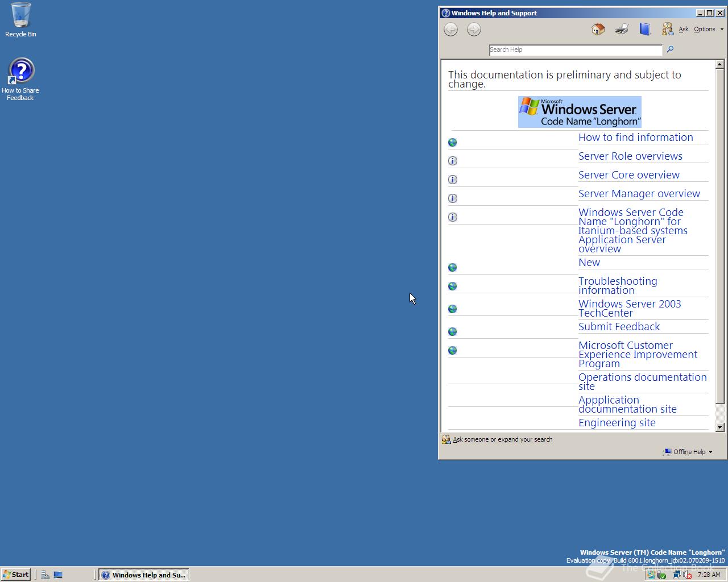Open Troubleshooting information link
This screenshot has height=582, width=728.
pyautogui.click(x=618, y=285)
